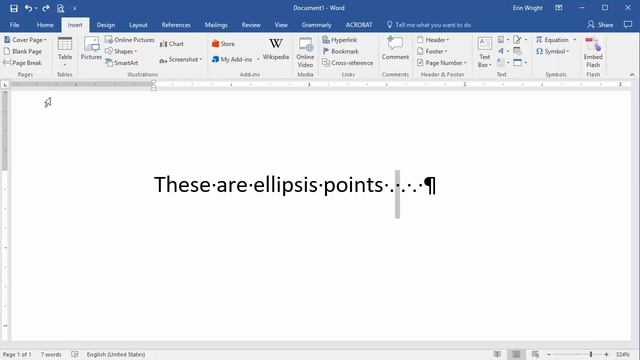640x360 pixels.
Task: Insert a Chart
Action: click(x=172, y=44)
